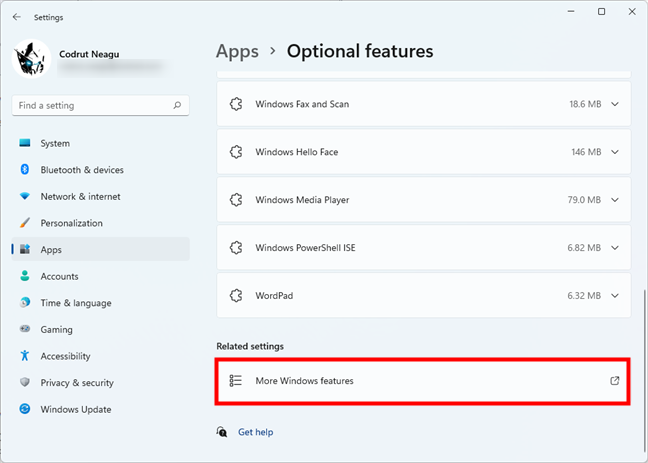
Task: Select the Windows PowerShell ISE name
Action: tap(305, 248)
